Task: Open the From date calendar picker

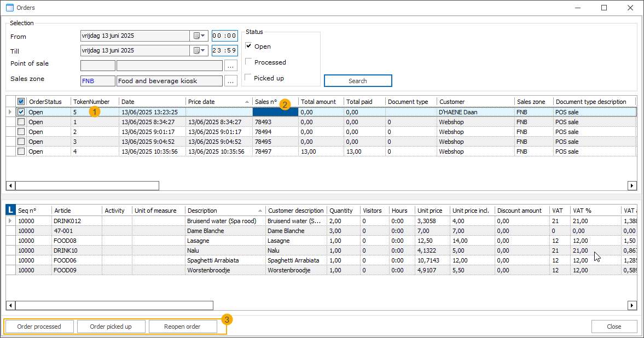Action: click(199, 36)
